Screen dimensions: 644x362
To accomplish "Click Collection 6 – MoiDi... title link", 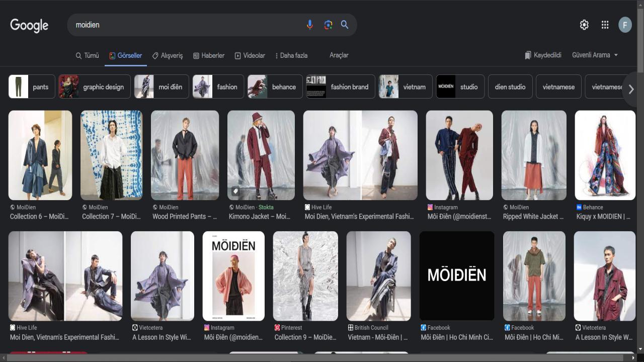I will (39, 217).
